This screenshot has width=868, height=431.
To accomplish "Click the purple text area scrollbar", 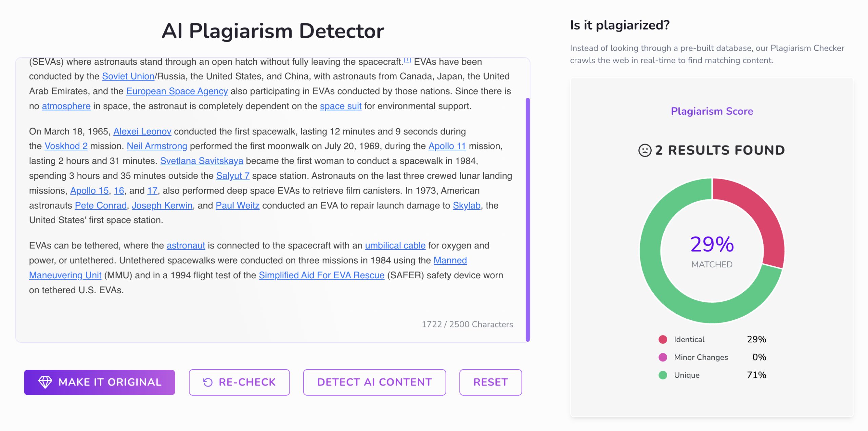I will tap(528, 220).
